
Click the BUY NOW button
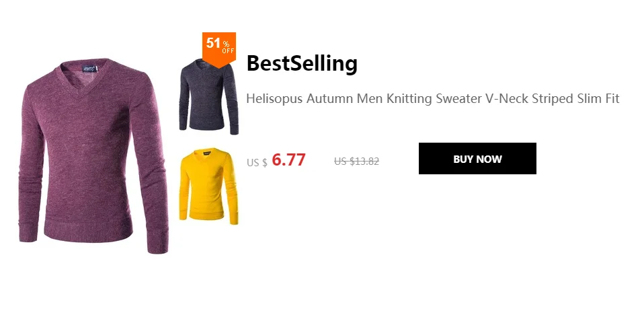tap(477, 159)
